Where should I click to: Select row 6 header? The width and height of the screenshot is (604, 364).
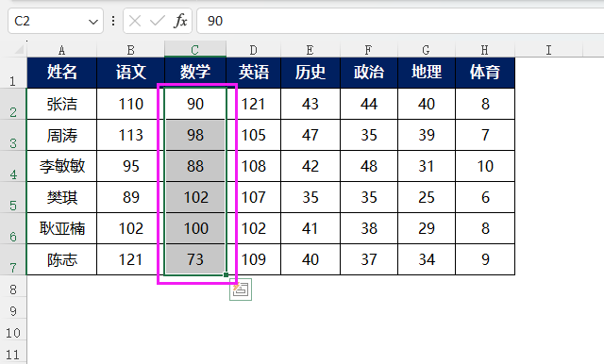coord(13,228)
